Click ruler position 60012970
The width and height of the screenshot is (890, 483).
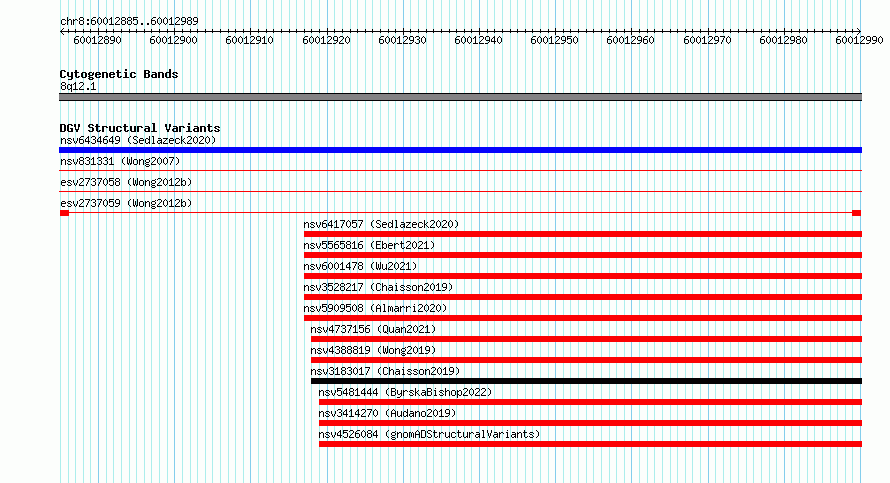pos(707,40)
